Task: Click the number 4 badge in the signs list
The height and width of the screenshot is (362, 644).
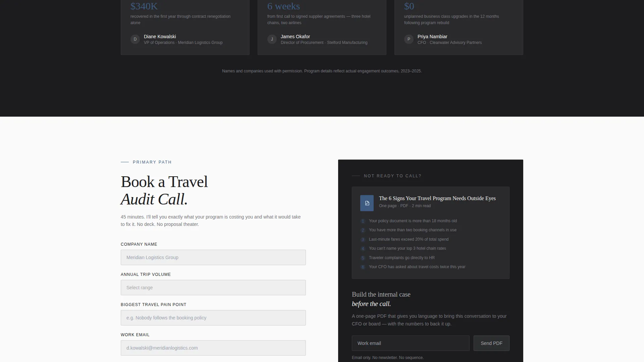Action: (x=363, y=249)
